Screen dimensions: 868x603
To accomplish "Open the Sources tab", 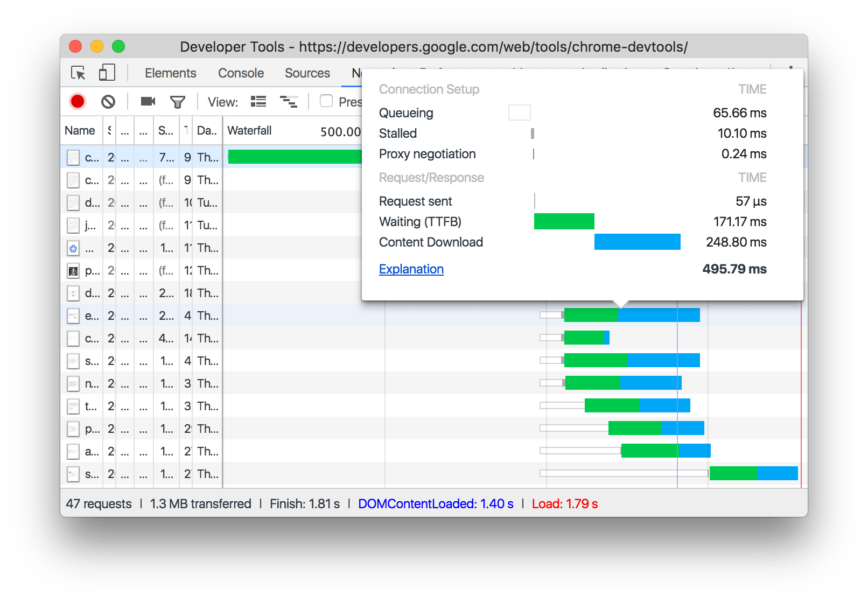I will coord(306,73).
